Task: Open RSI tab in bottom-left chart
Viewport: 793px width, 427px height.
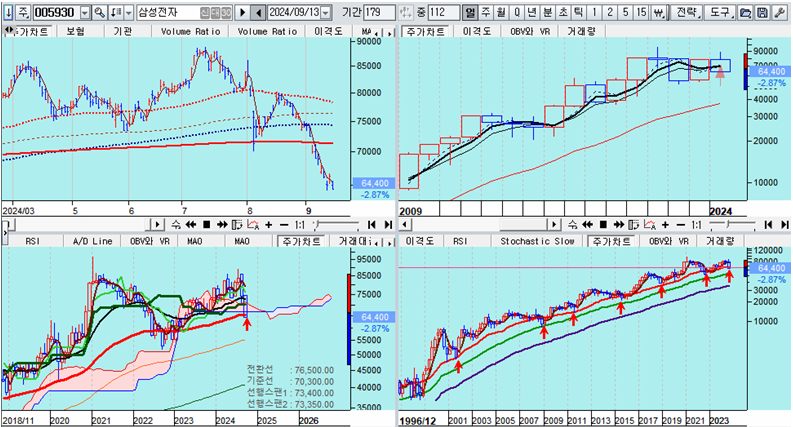Action: [x=33, y=241]
